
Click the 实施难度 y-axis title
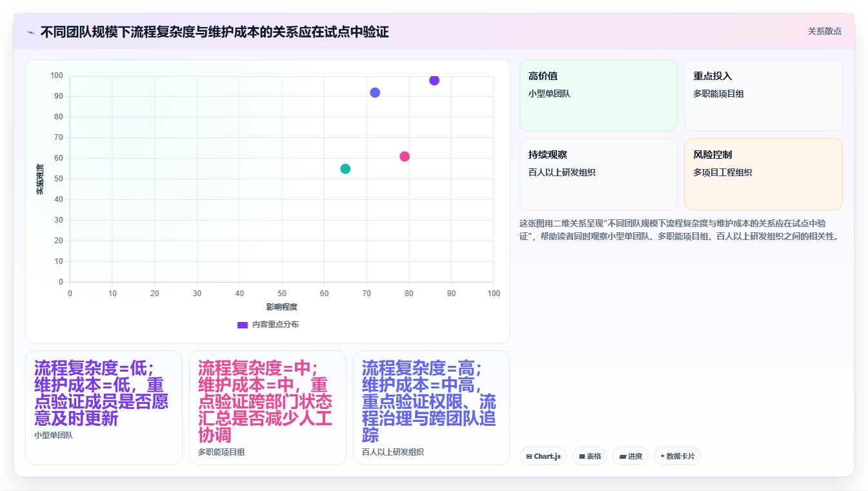click(x=39, y=179)
